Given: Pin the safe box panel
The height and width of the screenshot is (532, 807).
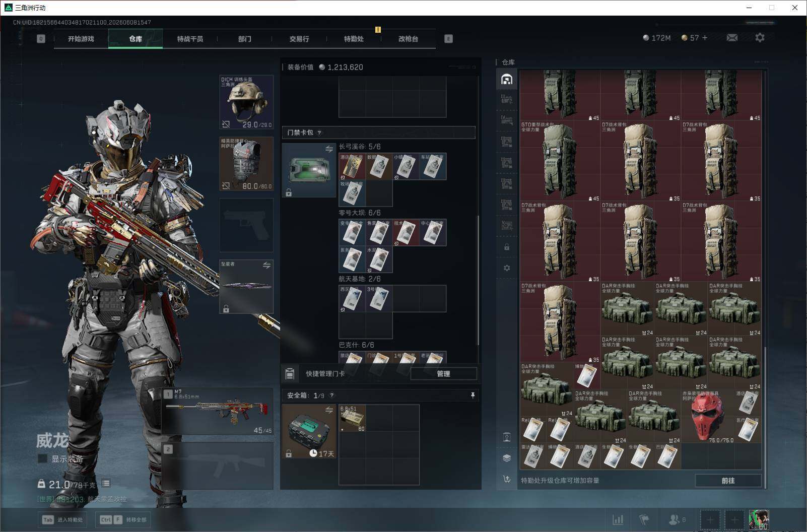Looking at the screenshot, I should [473, 395].
